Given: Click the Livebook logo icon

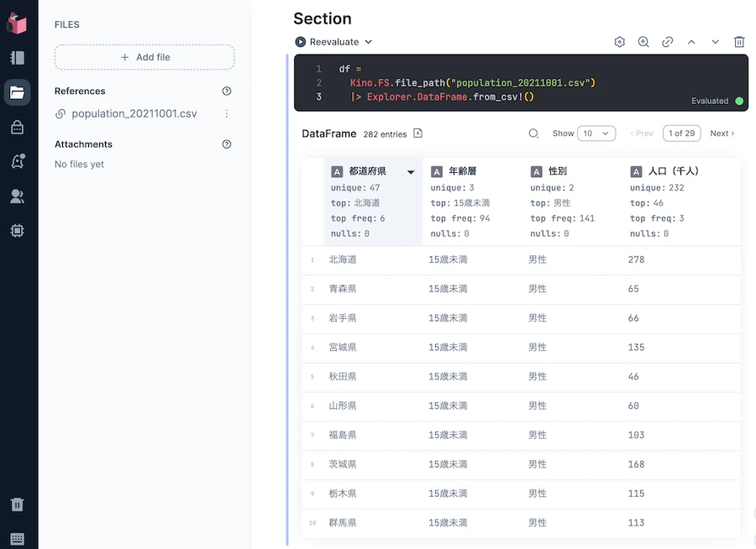Looking at the screenshot, I should [18, 23].
